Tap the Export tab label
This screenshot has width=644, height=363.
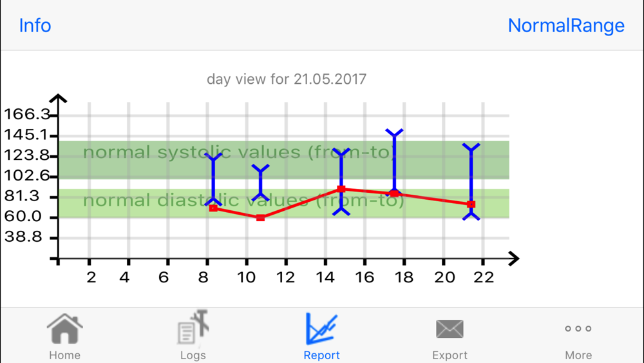450,355
